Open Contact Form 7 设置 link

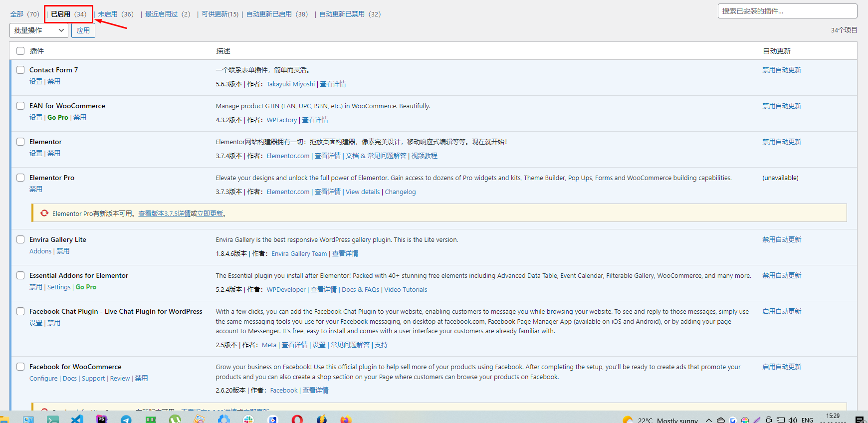point(36,81)
